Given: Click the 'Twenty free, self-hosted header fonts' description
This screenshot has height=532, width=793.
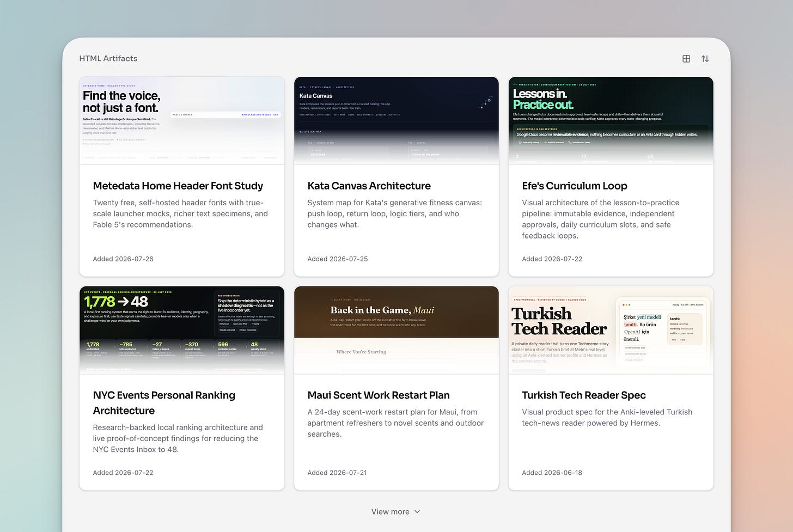Looking at the screenshot, I should [x=180, y=213].
